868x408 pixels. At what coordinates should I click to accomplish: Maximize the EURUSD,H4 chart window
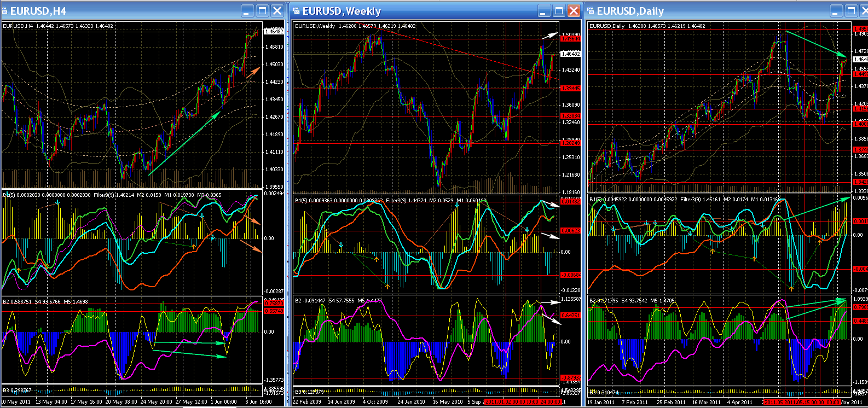(x=263, y=10)
